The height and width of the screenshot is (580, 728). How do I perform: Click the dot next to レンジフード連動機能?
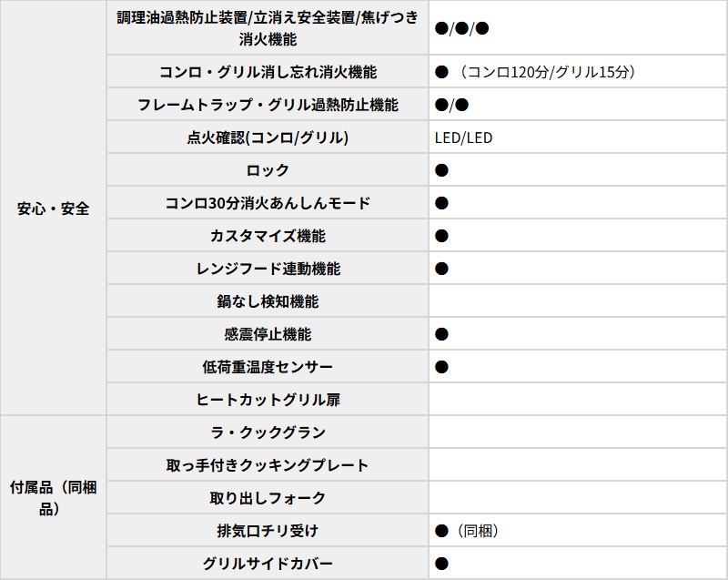point(442,269)
